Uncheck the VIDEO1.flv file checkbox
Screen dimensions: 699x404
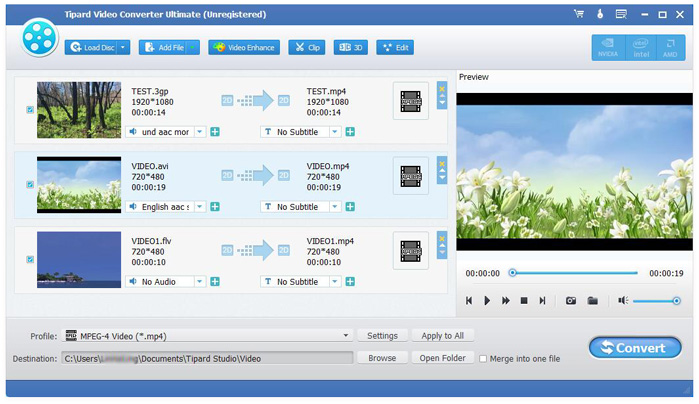[x=30, y=259]
